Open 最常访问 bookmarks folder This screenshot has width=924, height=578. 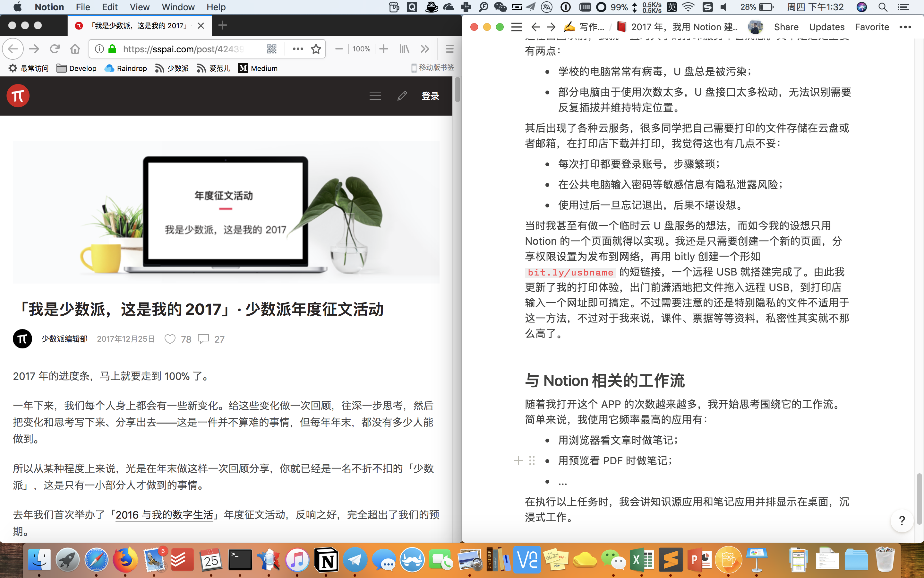pos(29,68)
